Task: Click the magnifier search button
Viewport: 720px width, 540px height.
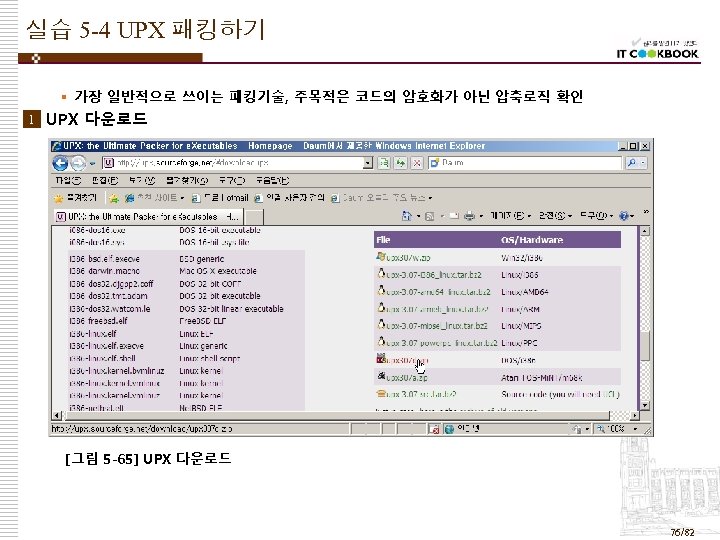Action: click(633, 163)
